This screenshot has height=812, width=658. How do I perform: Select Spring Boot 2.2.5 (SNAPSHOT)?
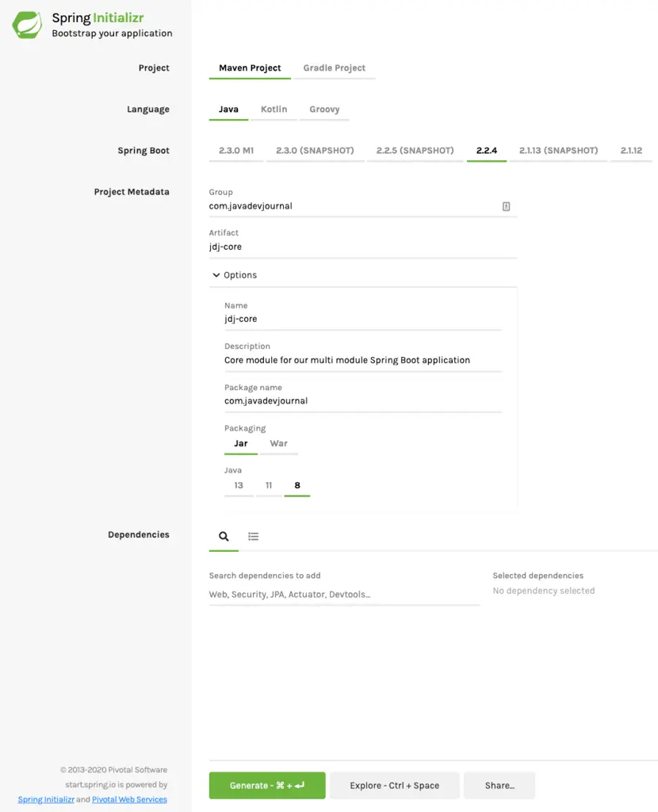coord(415,151)
